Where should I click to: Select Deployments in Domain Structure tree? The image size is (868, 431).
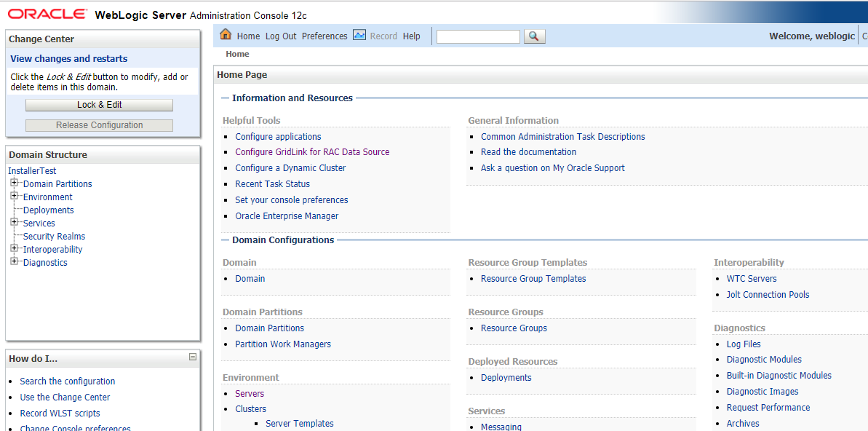pos(48,210)
